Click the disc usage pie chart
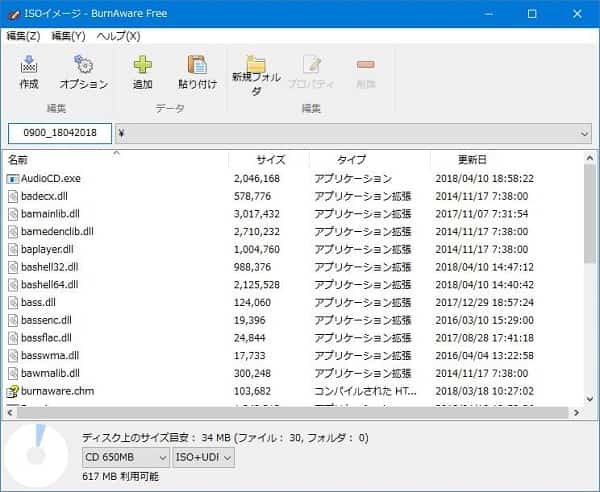 [x=37, y=455]
